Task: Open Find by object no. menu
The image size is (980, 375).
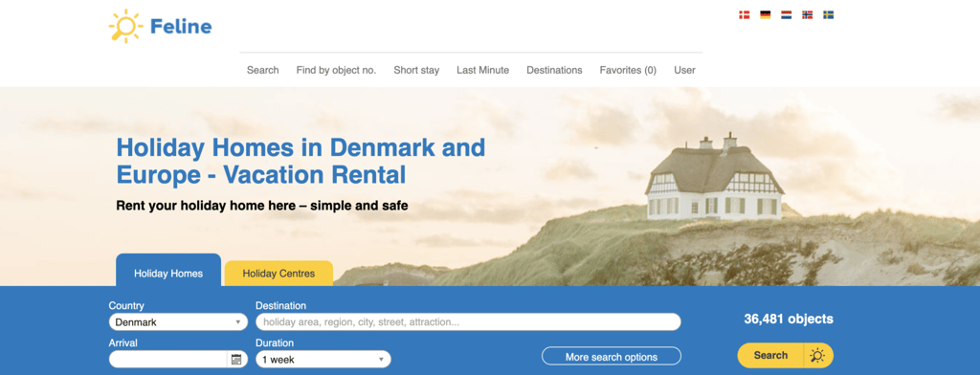Action: (336, 70)
